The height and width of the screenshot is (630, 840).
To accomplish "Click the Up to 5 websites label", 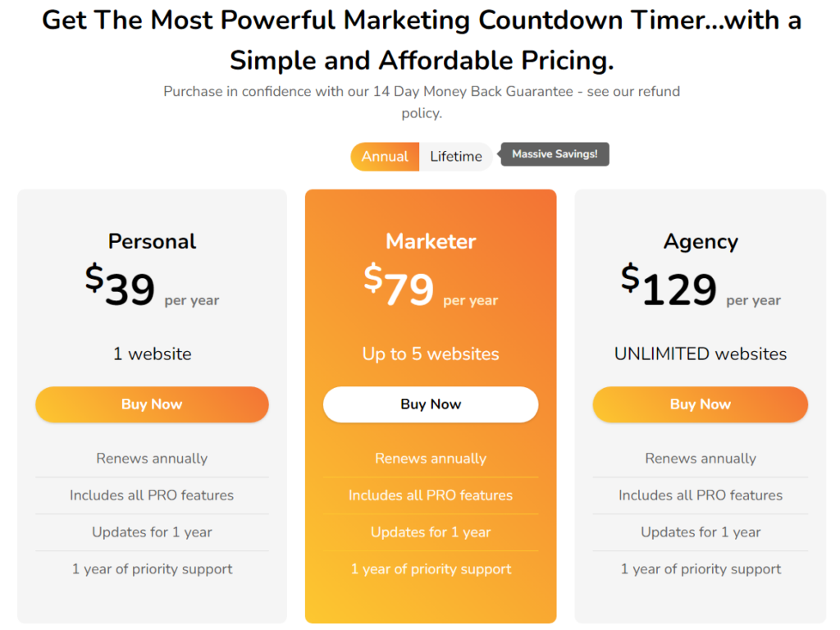I will [431, 354].
